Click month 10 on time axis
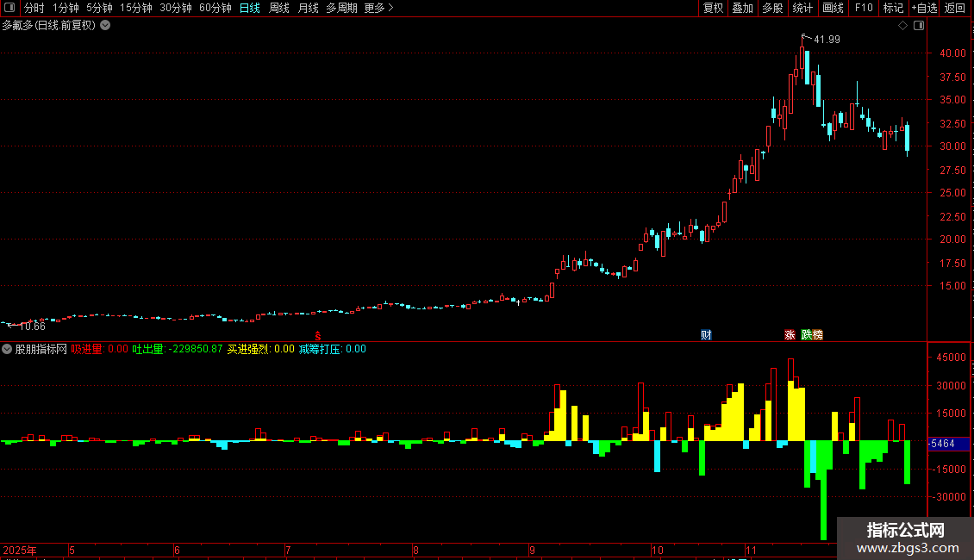Image resolution: width=974 pixels, height=560 pixels. [657, 550]
